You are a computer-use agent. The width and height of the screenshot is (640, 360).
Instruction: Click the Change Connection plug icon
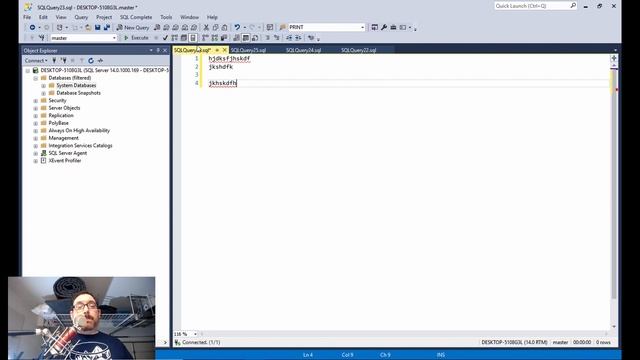pyautogui.click(x=41, y=38)
